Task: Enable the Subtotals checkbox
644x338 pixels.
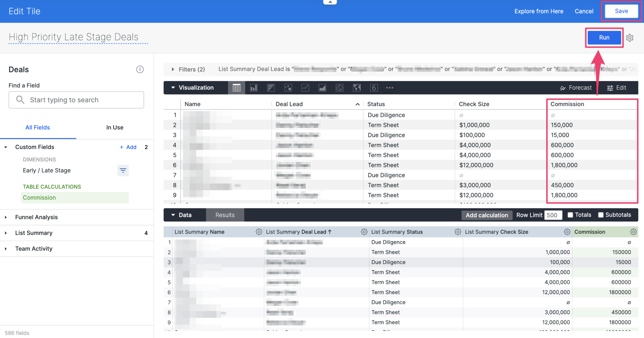Action: (601, 215)
